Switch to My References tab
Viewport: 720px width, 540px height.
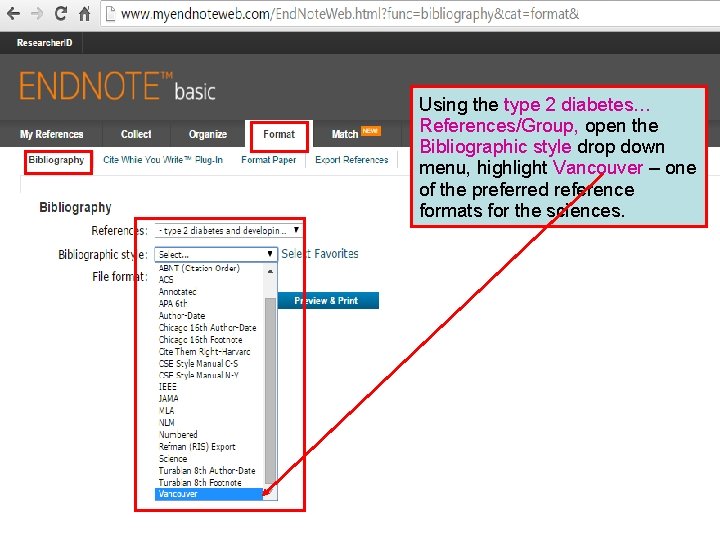point(51,134)
